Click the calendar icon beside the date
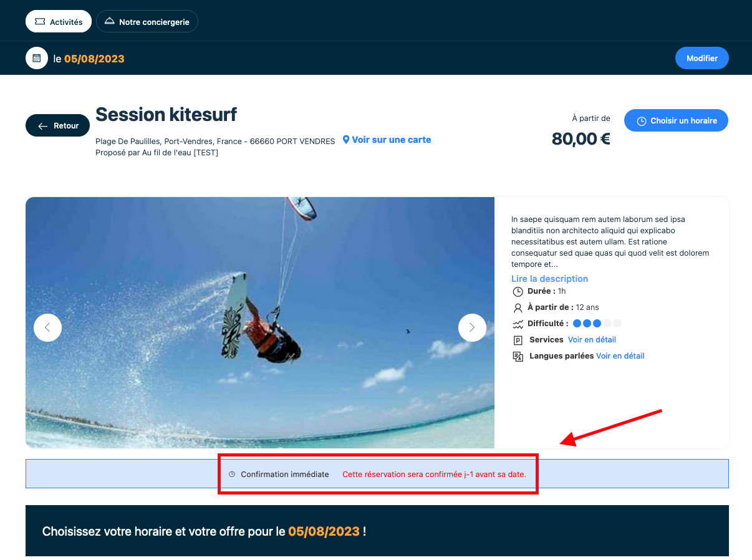This screenshot has width=752, height=560. click(x=37, y=58)
